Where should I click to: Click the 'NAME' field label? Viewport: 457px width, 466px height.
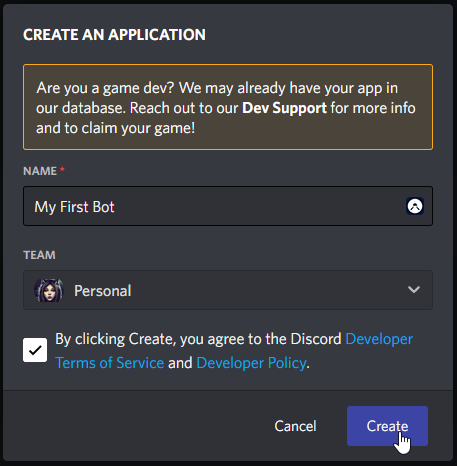click(x=40, y=171)
